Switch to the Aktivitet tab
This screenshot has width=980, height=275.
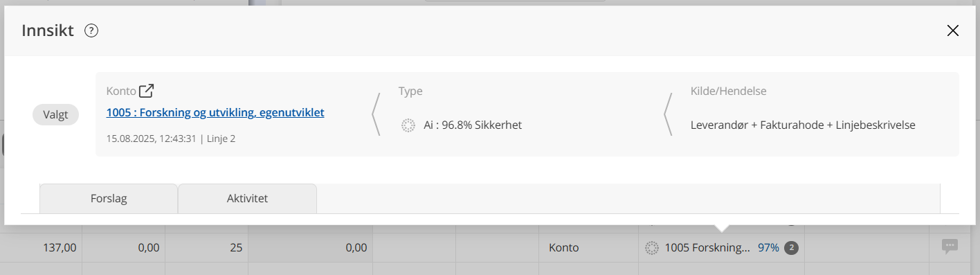(247, 199)
